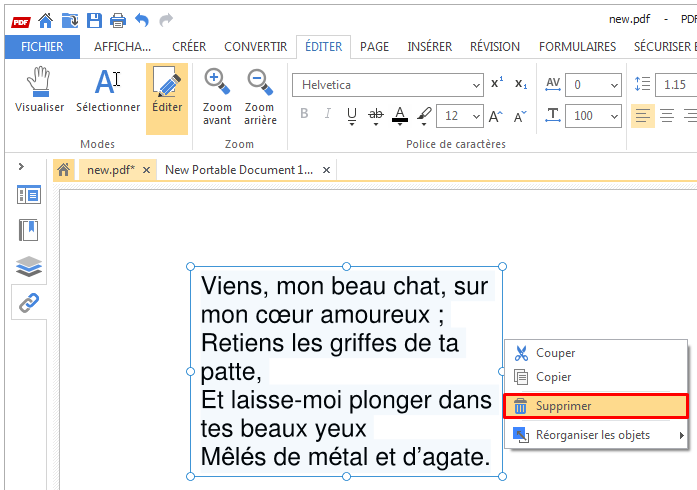The width and height of the screenshot is (697, 490).
Task: Switch to the CONVERTIR ribbon tab
Action: point(256,47)
